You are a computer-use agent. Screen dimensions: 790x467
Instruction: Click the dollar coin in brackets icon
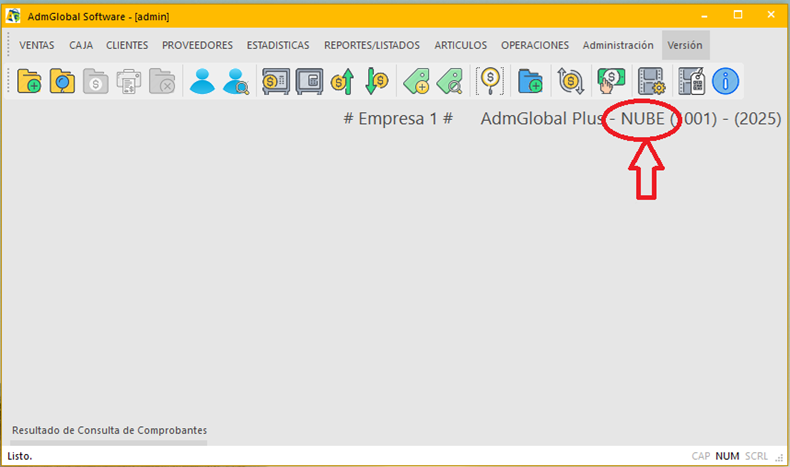tap(490, 81)
